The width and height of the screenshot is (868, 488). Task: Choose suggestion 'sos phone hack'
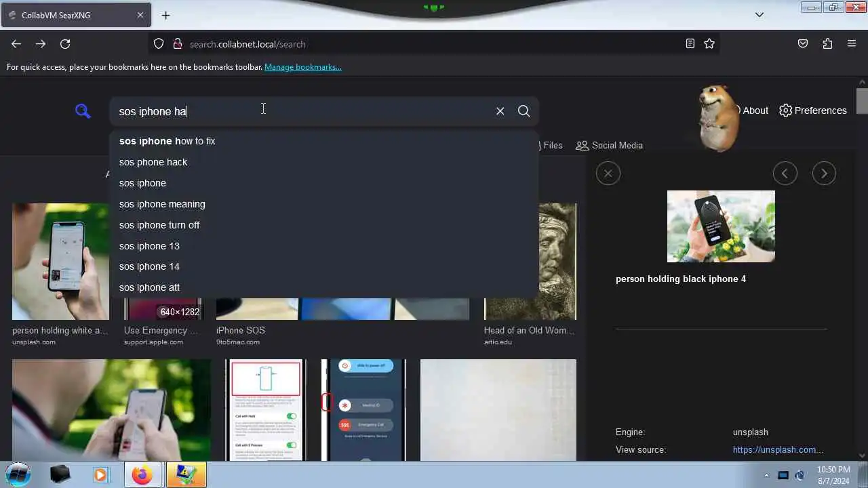click(323, 162)
